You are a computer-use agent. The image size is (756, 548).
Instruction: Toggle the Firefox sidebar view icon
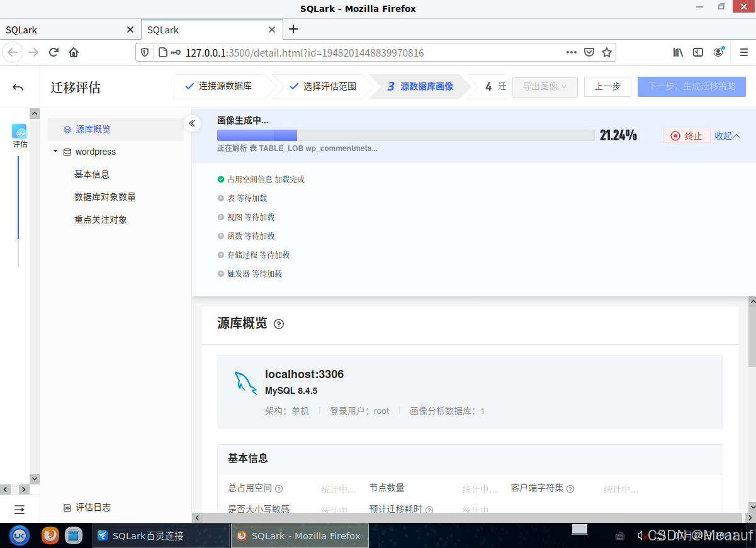[698, 52]
